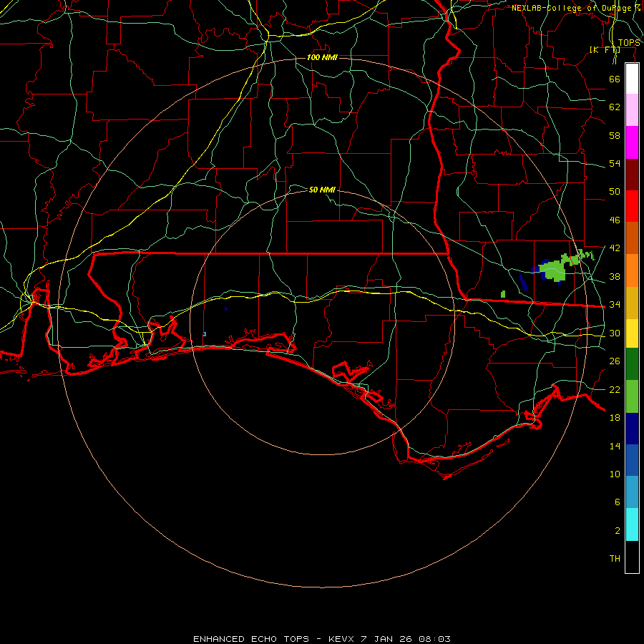Image resolution: width=644 pixels, height=644 pixels.
Task: Click the '[K FT]' units label
Action: click(x=605, y=50)
